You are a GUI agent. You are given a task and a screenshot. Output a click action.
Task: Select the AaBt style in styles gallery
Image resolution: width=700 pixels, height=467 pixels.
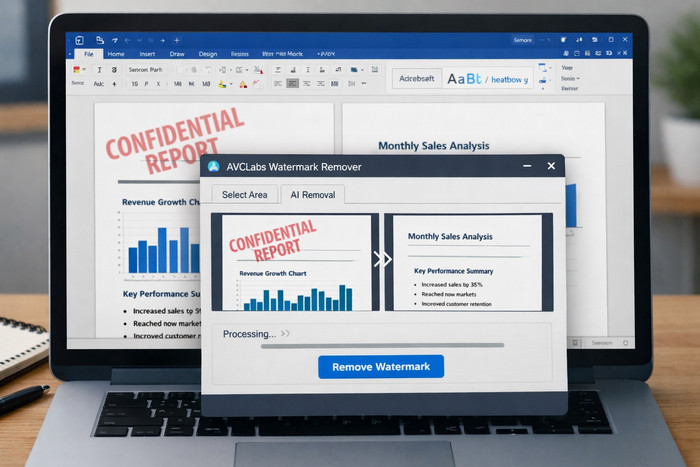[x=463, y=78]
